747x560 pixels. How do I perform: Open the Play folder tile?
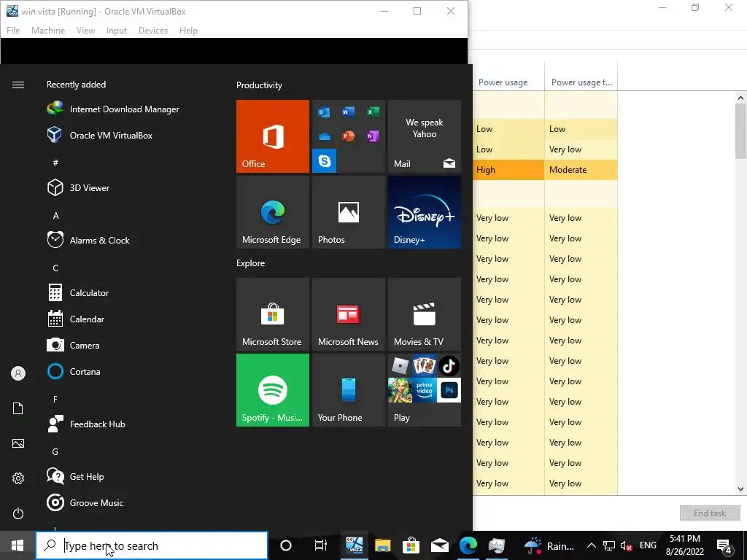click(425, 390)
